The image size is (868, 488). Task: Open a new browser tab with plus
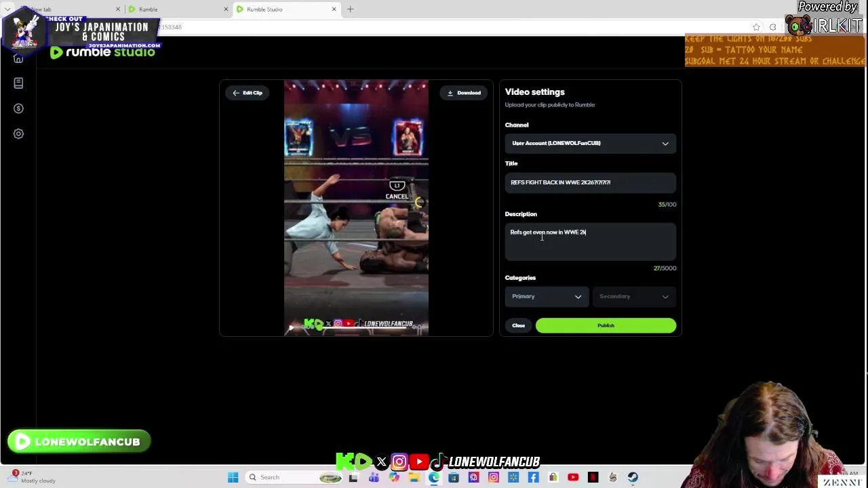(x=351, y=9)
